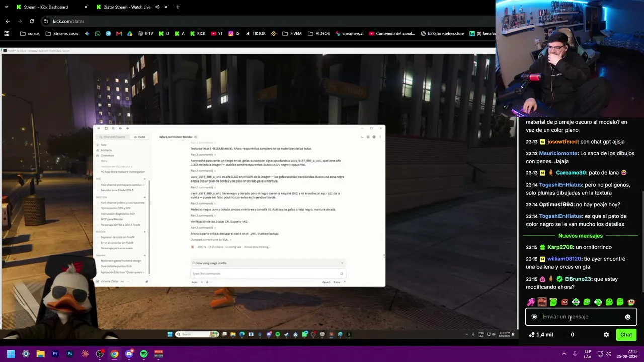Open the emoji picker in chat input

point(627,317)
